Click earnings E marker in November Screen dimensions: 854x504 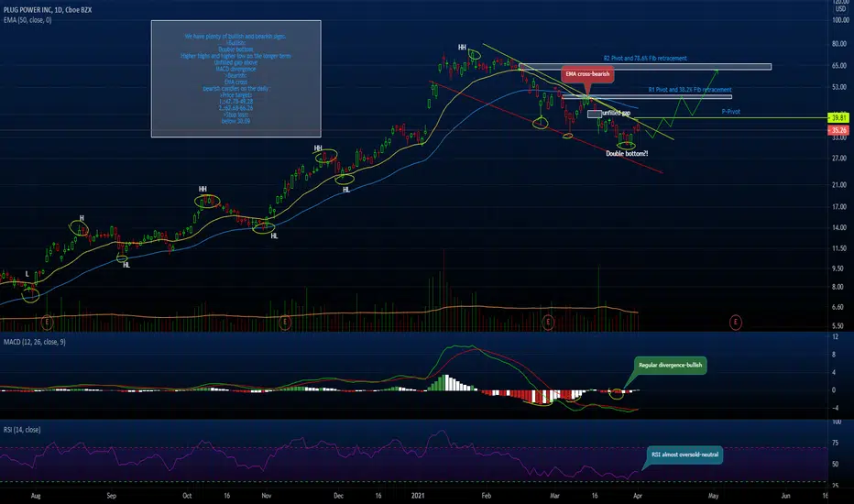click(284, 323)
